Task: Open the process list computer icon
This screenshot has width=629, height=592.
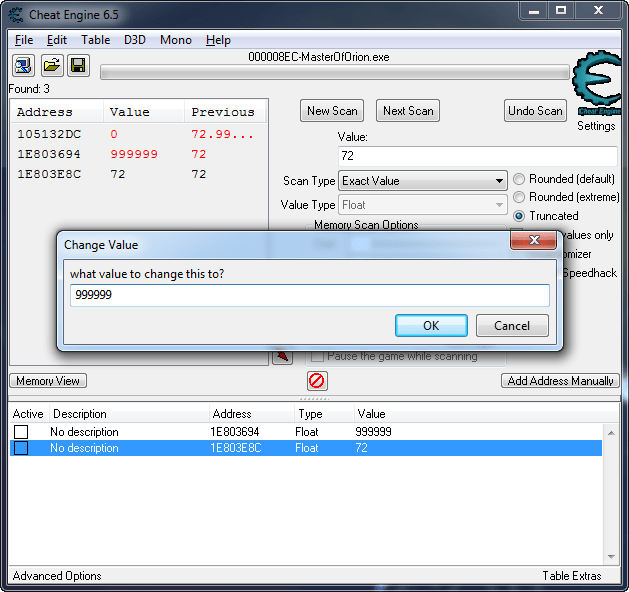Action: pyautogui.click(x=23, y=65)
